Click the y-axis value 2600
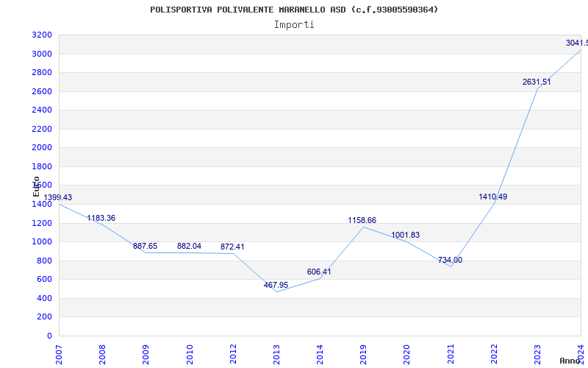 pos(42,91)
